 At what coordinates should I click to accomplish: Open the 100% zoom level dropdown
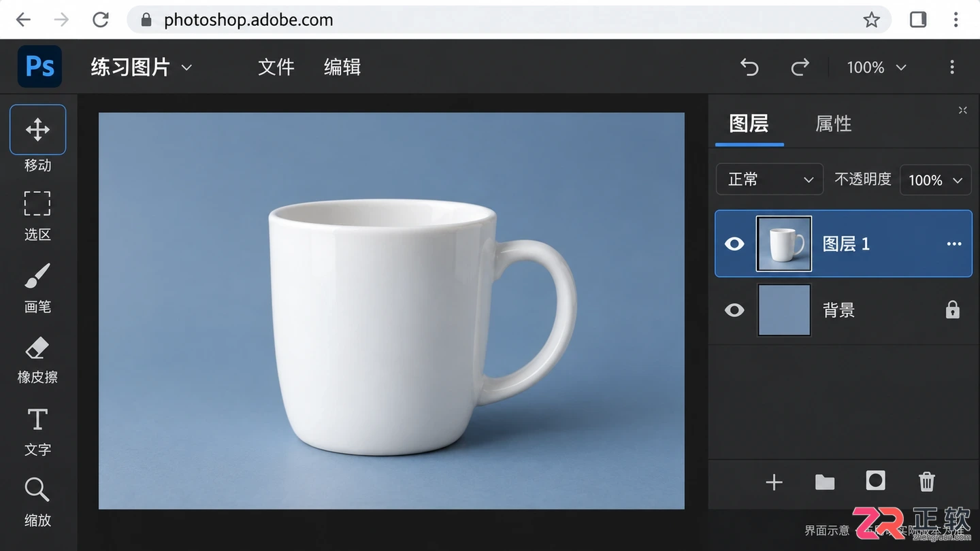pos(877,67)
